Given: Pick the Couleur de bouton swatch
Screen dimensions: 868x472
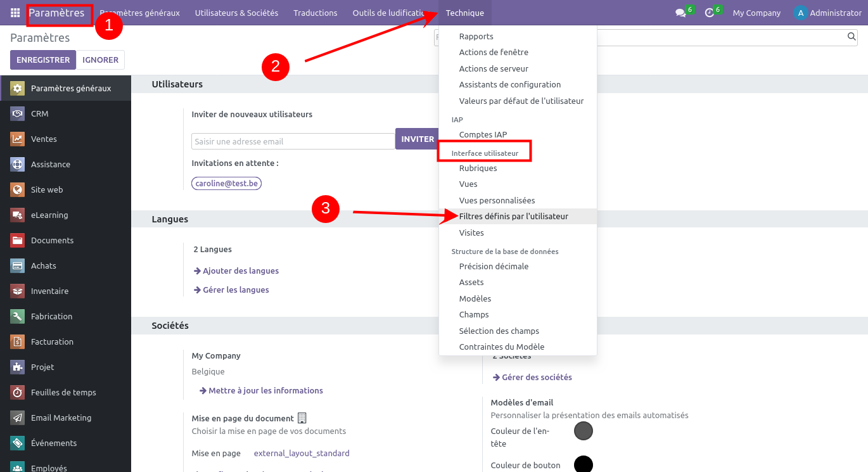Looking at the screenshot, I should coord(584,464).
